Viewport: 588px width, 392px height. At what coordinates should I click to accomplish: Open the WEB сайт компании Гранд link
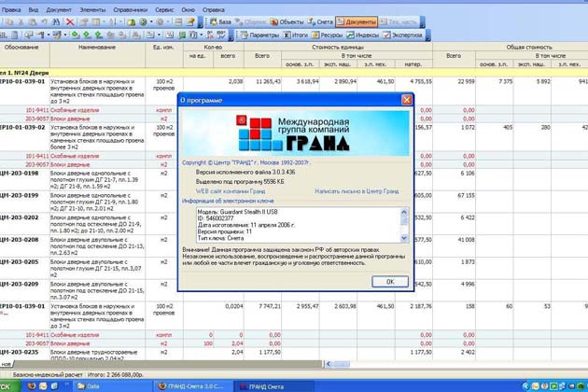point(231,190)
